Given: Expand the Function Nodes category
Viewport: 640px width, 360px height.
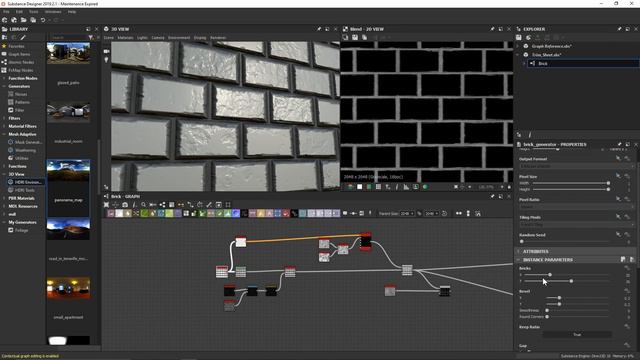Looking at the screenshot, I should click(4, 78).
